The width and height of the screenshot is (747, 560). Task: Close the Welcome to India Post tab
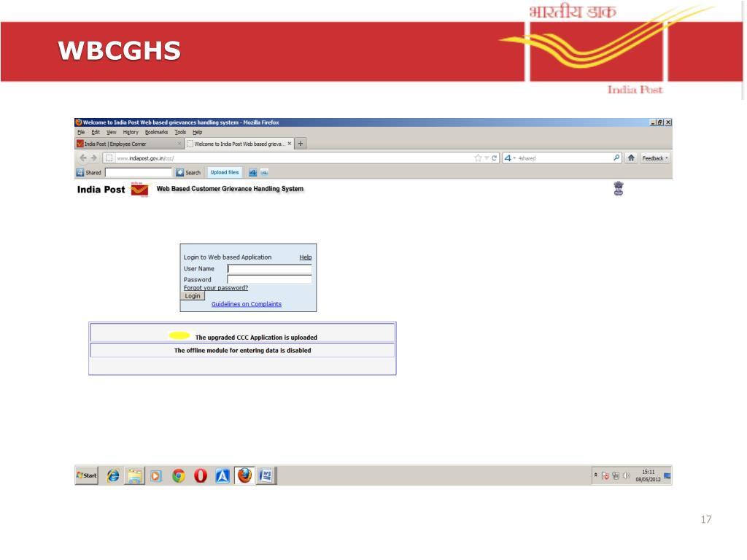click(x=289, y=144)
